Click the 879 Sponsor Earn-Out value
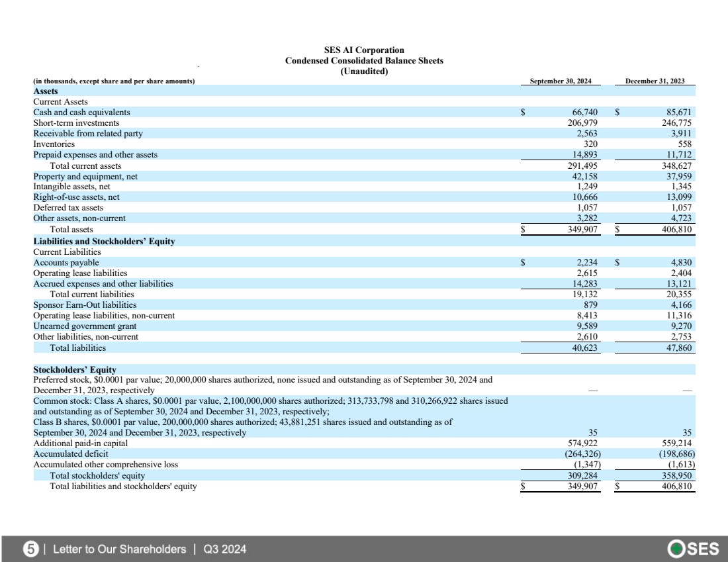Screen dimensions: 728x562 tap(590, 305)
